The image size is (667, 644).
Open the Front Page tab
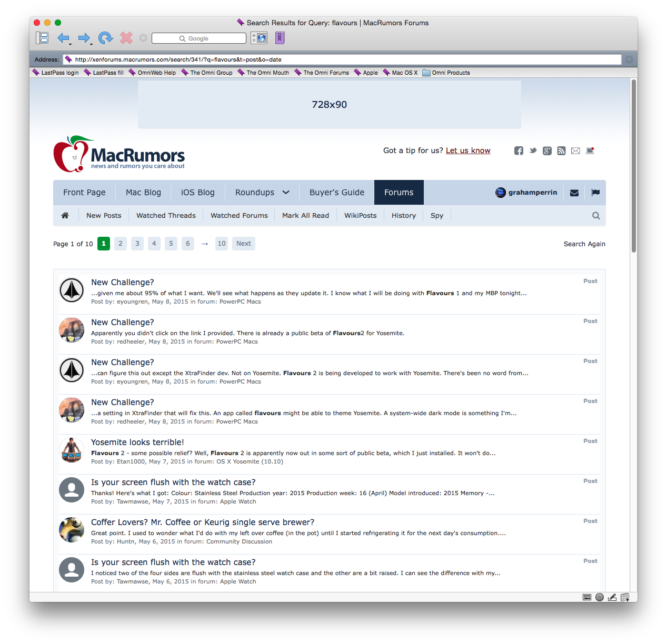click(x=84, y=193)
